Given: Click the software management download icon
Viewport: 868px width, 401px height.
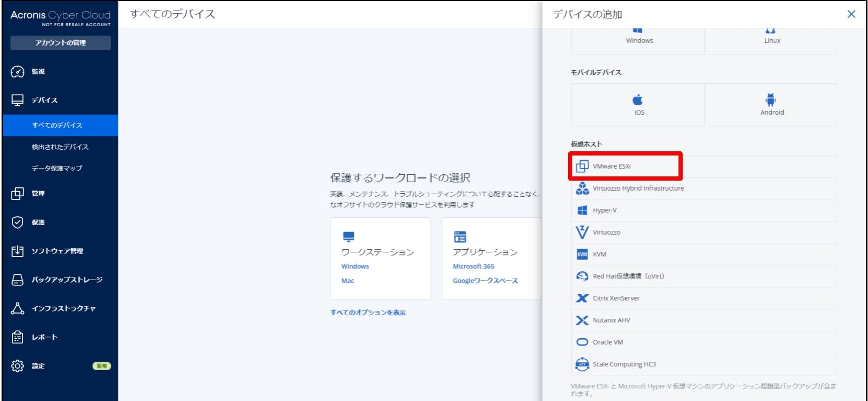Looking at the screenshot, I should pyautogui.click(x=17, y=251).
